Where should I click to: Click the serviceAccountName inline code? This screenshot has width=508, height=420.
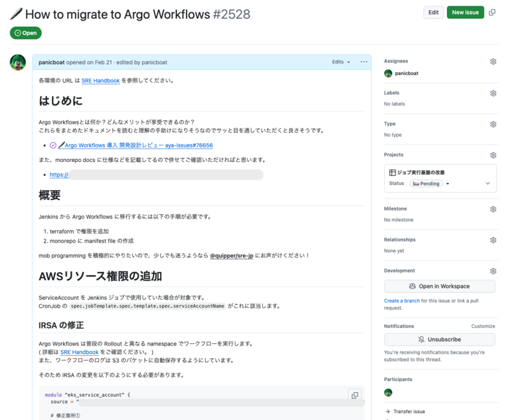147,306
